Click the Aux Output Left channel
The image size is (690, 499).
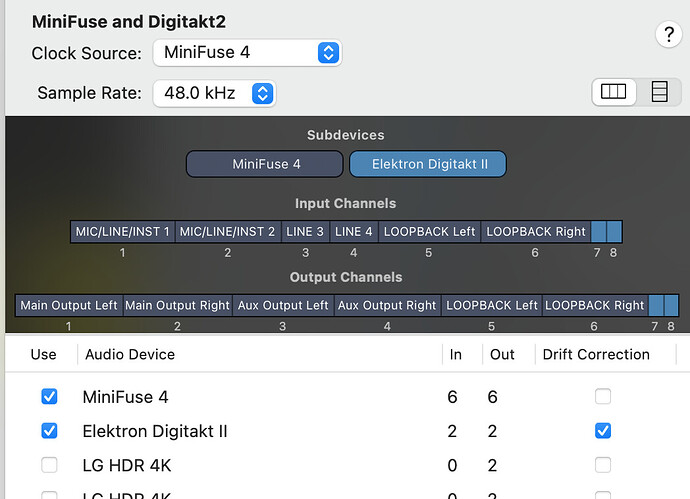[283, 306]
